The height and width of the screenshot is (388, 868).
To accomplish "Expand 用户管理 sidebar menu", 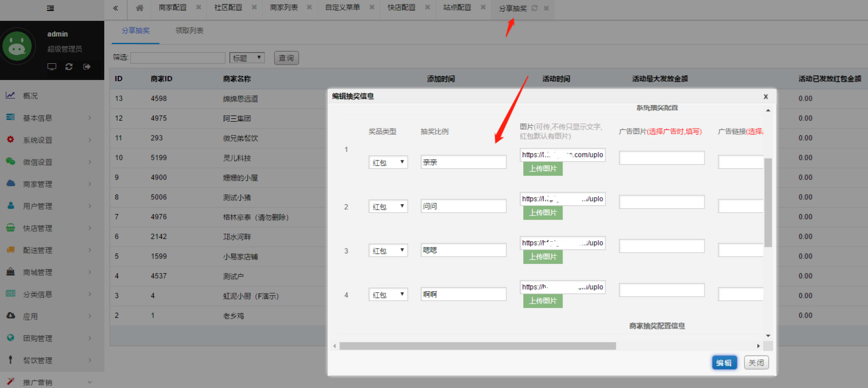I will pyautogui.click(x=52, y=206).
